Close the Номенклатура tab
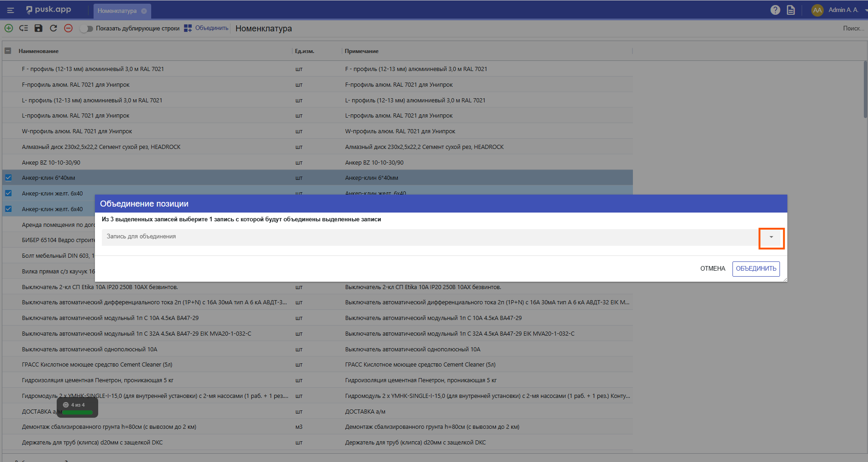 144,11
